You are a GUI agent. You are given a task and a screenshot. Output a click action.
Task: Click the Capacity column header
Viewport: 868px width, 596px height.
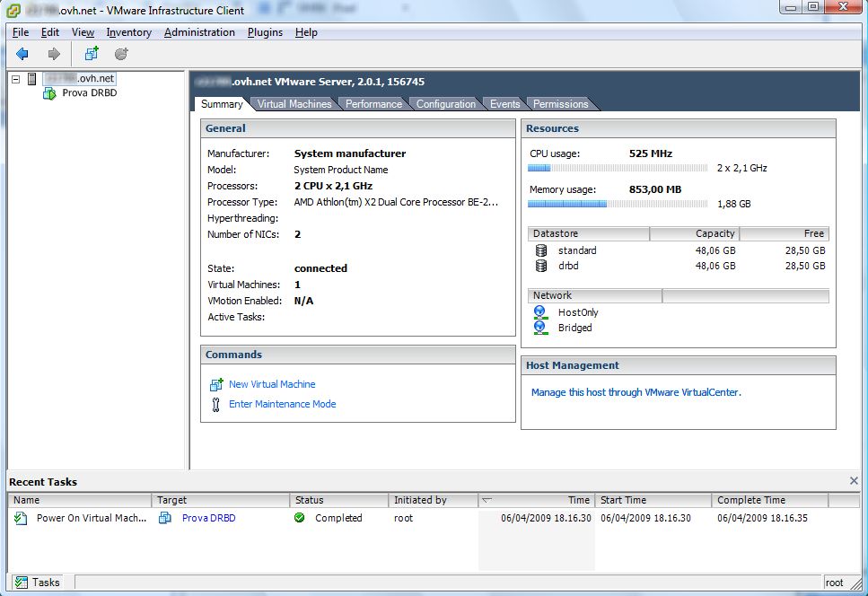(694, 233)
